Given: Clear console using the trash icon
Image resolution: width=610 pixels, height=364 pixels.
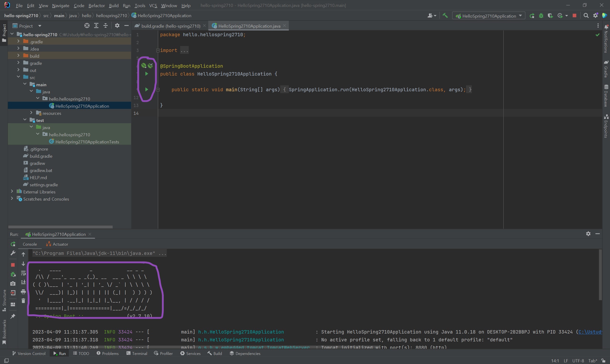Looking at the screenshot, I should 23,301.
